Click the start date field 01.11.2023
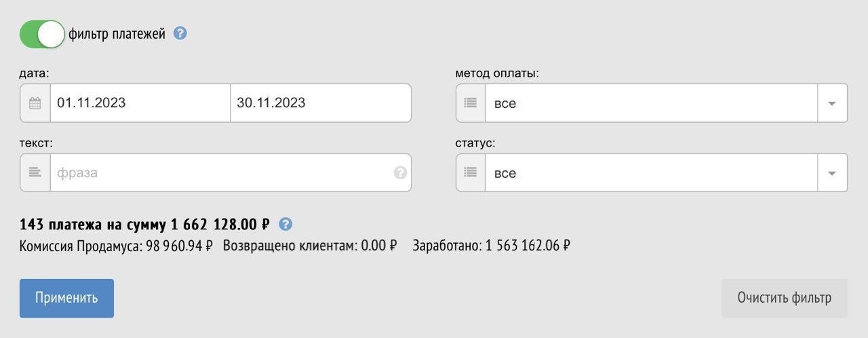 [x=140, y=103]
